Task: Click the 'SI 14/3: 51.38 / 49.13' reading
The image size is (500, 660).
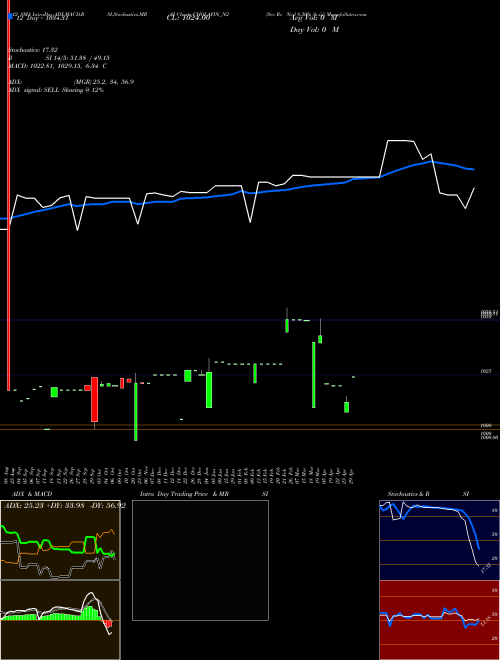Action: click(x=79, y=58)
